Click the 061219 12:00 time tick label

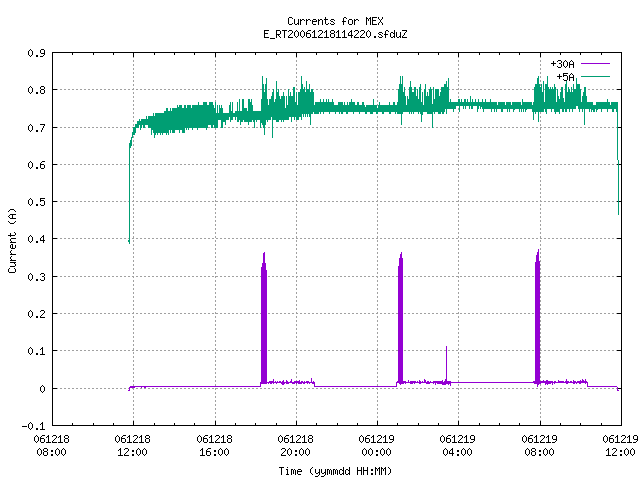point(620,446)
